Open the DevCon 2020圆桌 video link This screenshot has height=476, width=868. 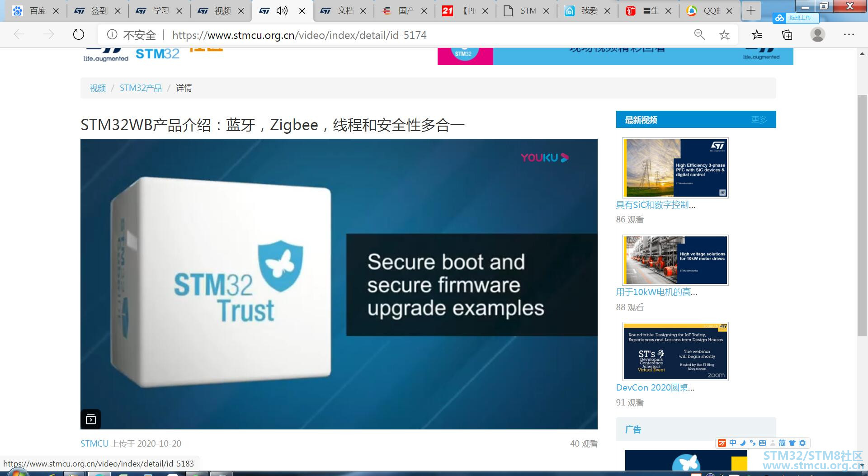[x=655, y=388]
